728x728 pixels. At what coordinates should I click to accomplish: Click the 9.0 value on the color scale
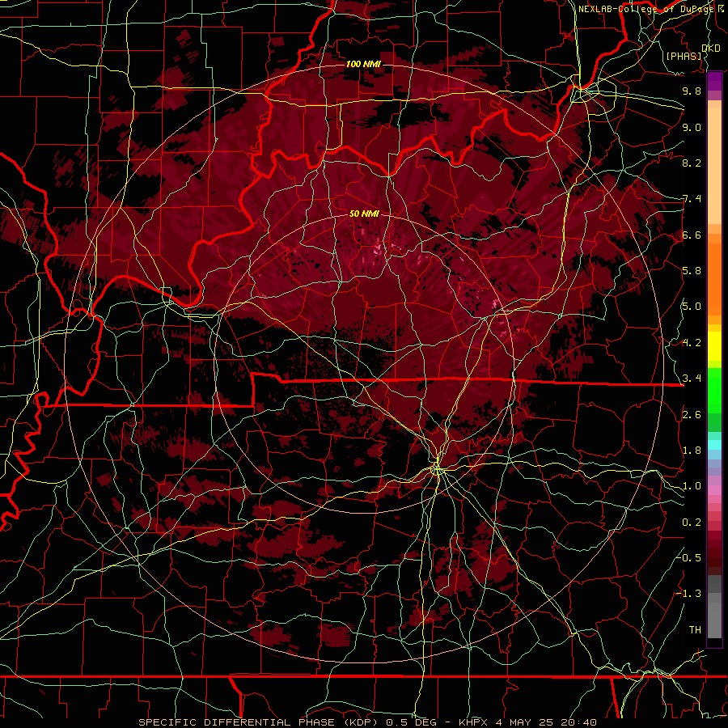[x=692, y=127]
